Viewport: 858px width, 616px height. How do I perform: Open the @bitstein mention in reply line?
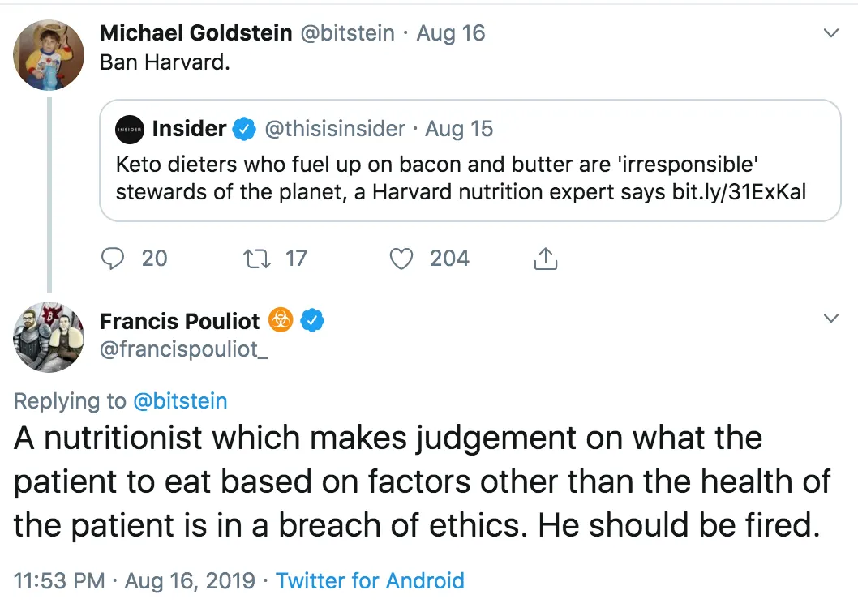[180, 400]
